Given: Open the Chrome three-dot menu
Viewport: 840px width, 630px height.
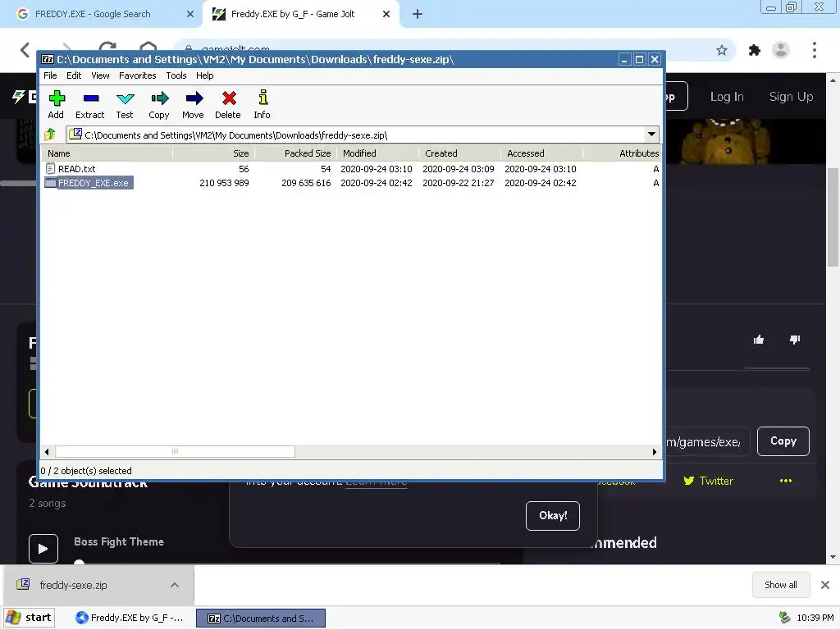Looking at the screenshot, I should [x=815, y=50].
